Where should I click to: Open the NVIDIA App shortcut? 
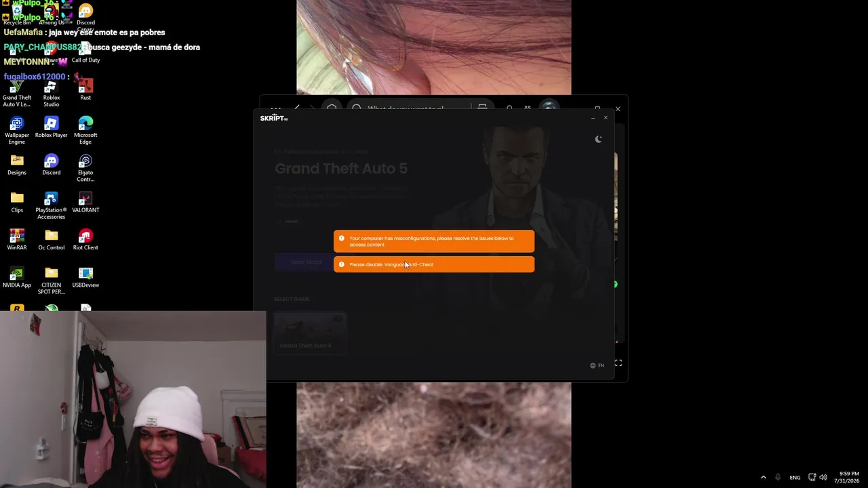pyautogui.click(x=17, y=277)
